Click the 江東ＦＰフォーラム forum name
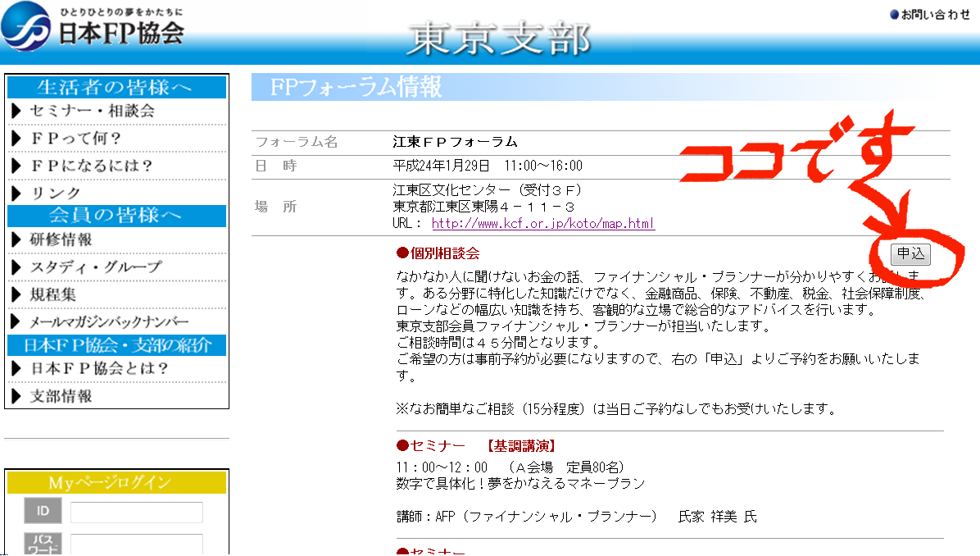This screenshot has width=980, height=556. tap(455, 142)
